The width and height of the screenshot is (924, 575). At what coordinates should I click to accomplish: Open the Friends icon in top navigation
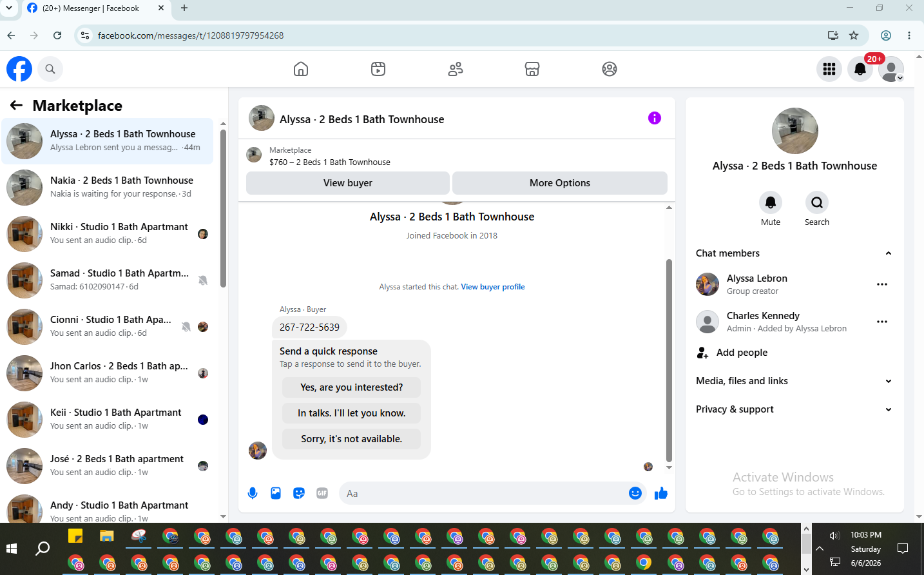click(x=456, y=69)
